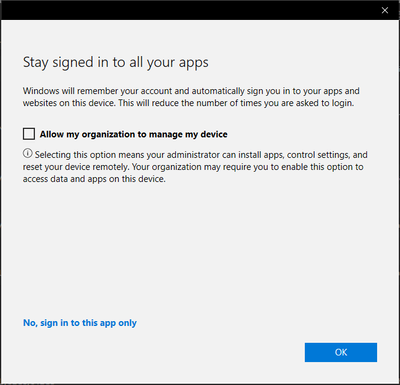Click the line starting "websites on this device"
Screen dimensions: 400x385
point(188,103)
